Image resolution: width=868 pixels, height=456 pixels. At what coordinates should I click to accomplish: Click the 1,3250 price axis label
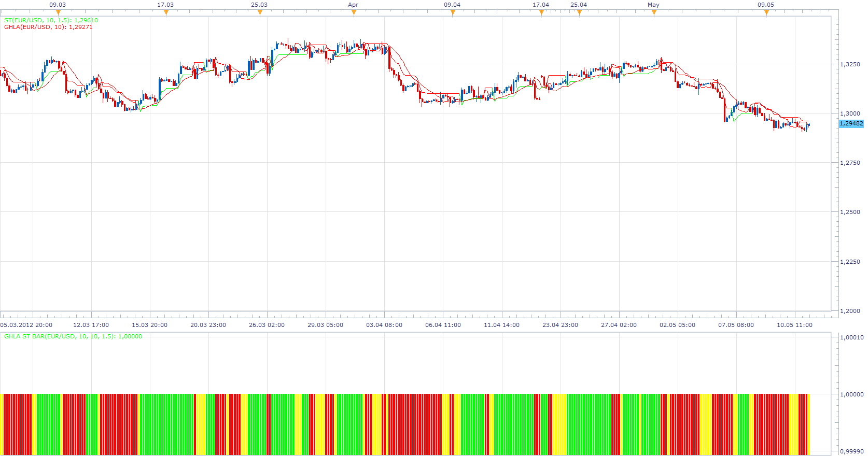[850, 64]
